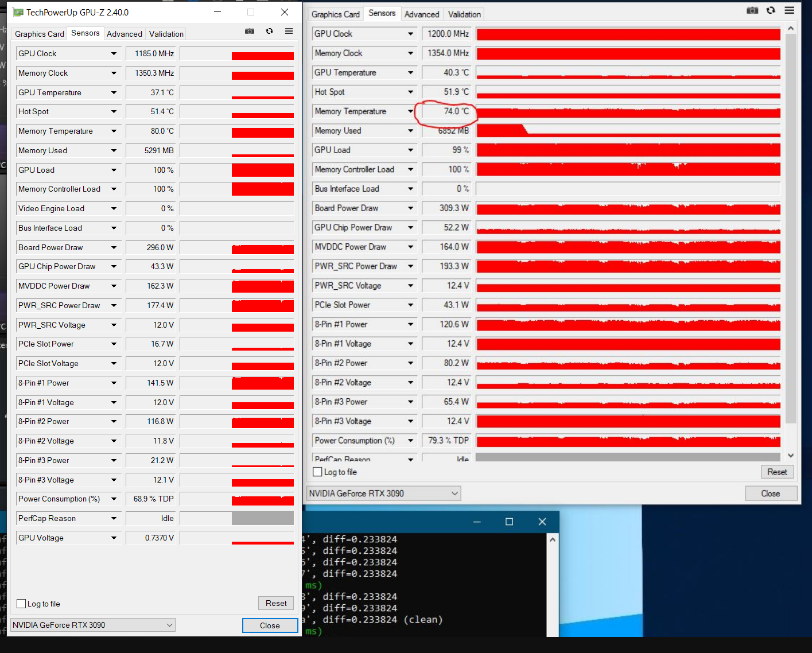Viewport: 812px width, 653px height.
Task: Open the PerfCap Reason dropdown in the left GPU-Z window
Action: coord(114,518)
